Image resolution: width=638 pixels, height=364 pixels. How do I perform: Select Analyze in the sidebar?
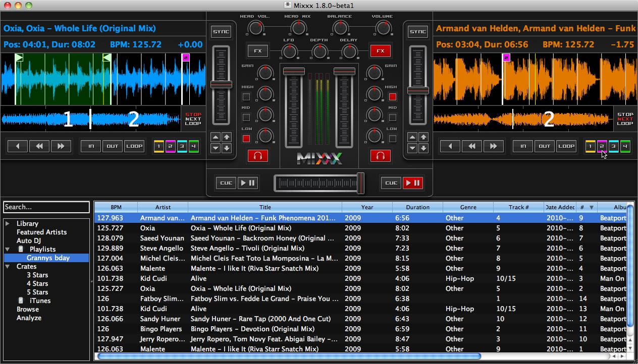29,318
